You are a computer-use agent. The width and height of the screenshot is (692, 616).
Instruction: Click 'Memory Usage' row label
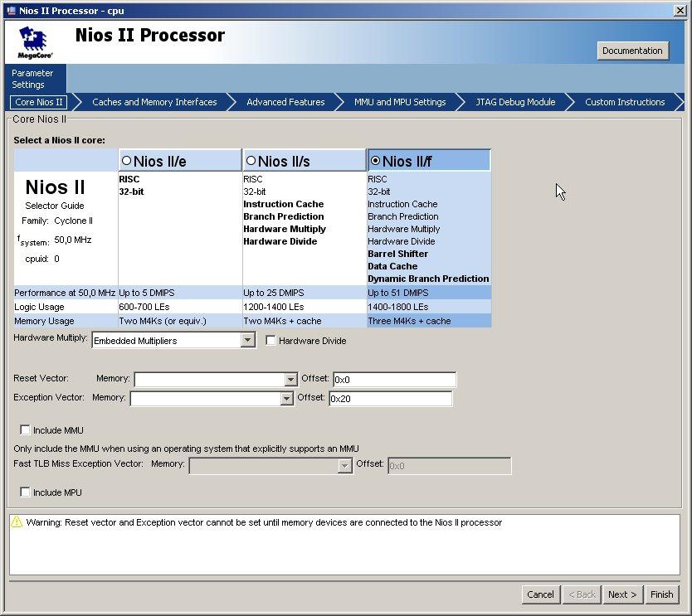(x=44, y=321)
